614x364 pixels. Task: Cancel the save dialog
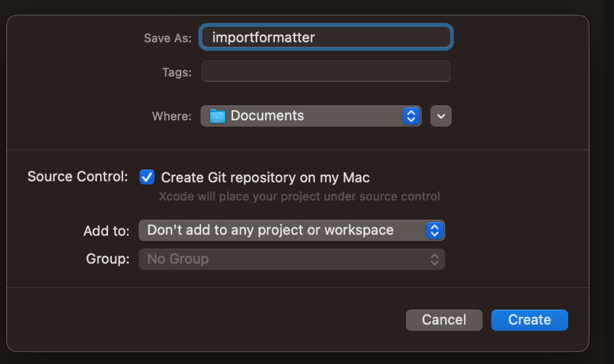(444, 320)
